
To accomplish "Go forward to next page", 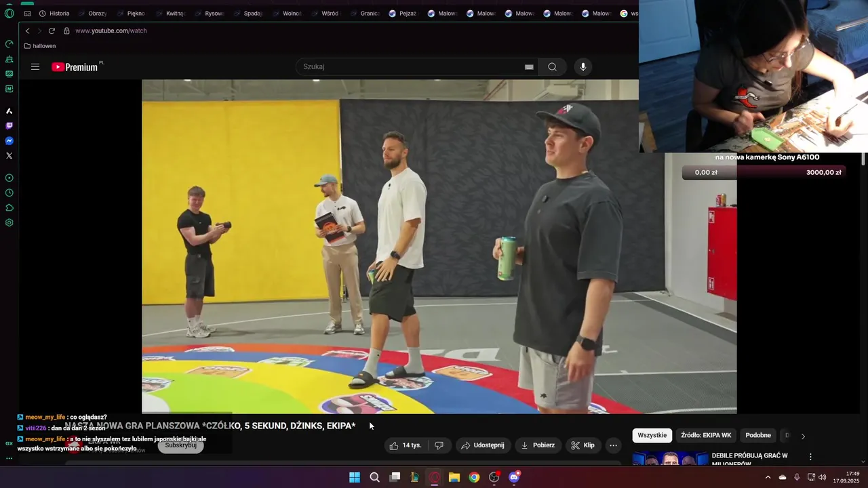I will [x=39, y=31].
